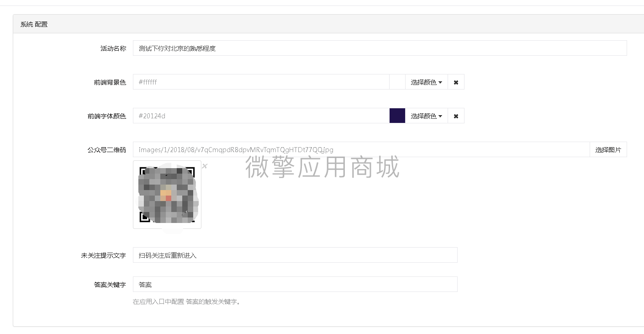Open the 选择颜色 dropdown for 前端背景色
Screen dimensions: 644x334
pyautogui.click(x=426, y=82)
